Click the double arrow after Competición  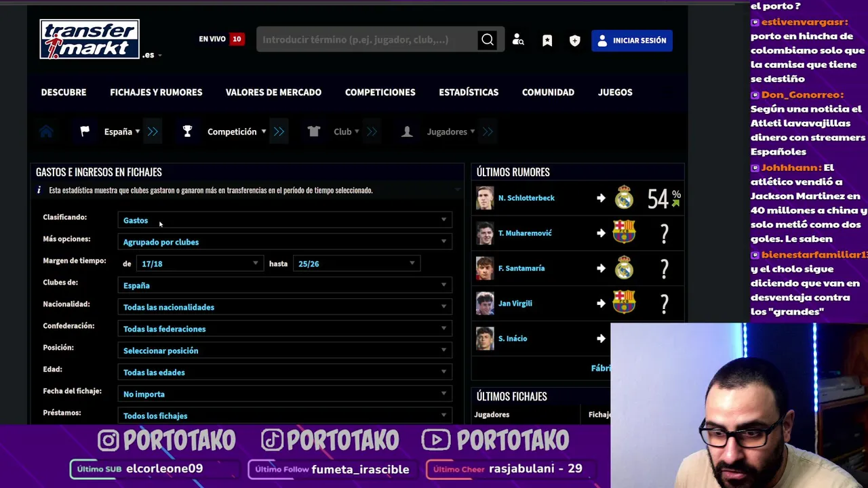click(x=279, y=131)
